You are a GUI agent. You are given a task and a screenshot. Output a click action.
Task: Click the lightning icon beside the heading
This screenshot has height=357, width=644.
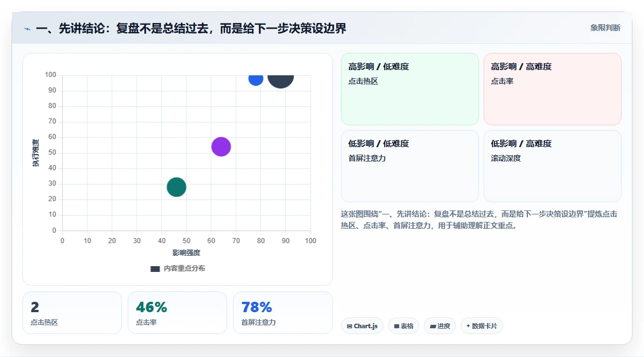[28, 29]
